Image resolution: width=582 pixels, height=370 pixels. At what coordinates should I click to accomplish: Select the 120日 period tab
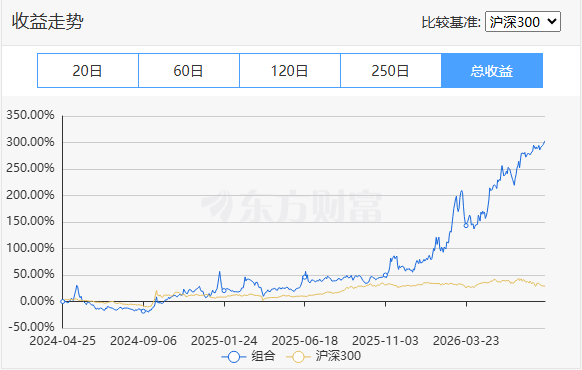pos(290,71)
